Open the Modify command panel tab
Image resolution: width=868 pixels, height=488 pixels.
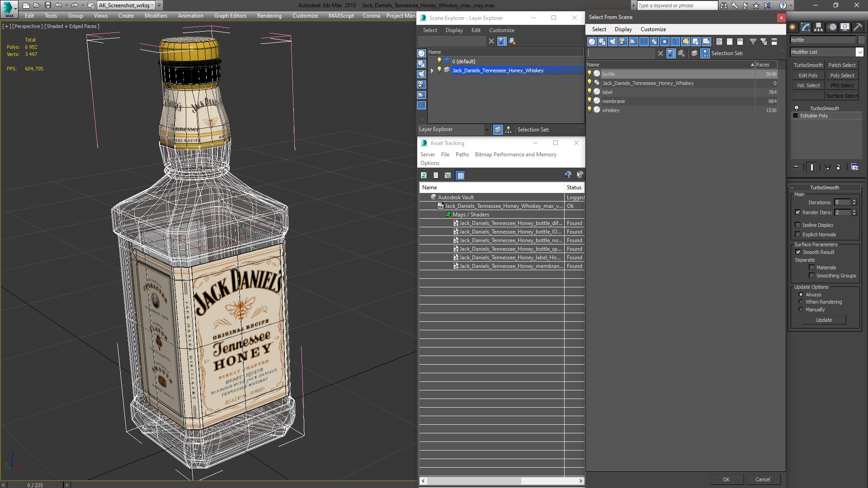tap(806, 28)
